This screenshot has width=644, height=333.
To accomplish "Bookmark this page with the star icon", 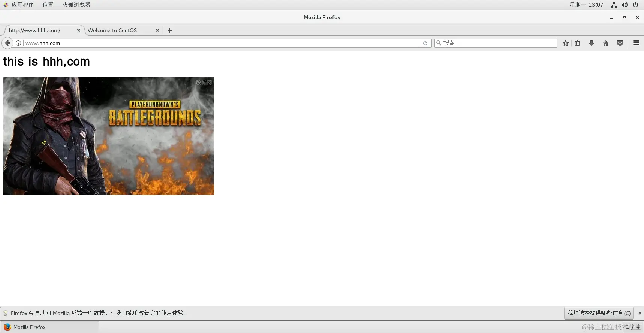I will pos(566,43).
